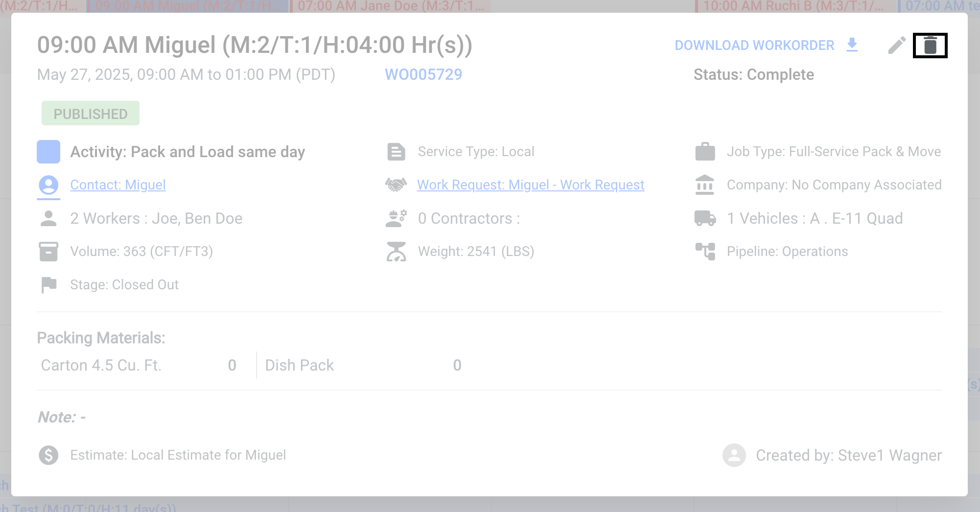Viewport: 980px width, 512px height.
Task: Click the pencil edit icon
Action: coord(897,46)
